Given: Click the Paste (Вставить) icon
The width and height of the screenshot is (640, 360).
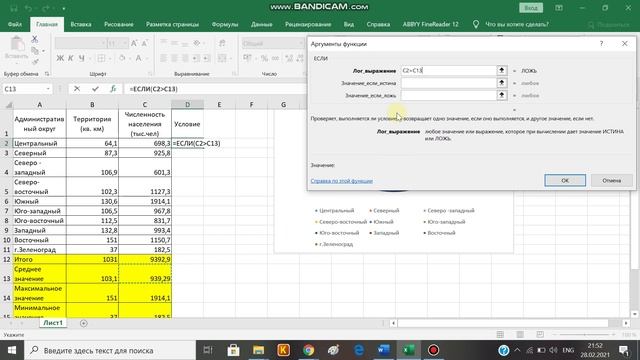Looking at the screenshot, I should click(x=16, y=48).
